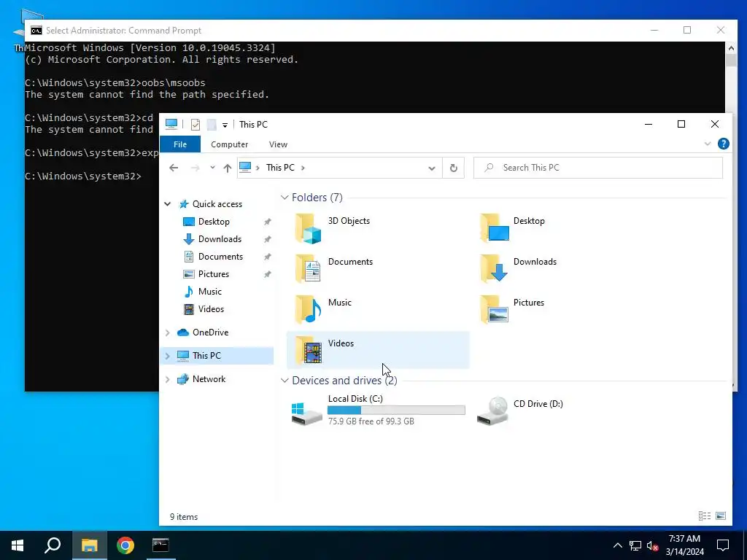Go up one level with Up arrow
The width and height of the screenshot is (747, 560).
[228, 168]
